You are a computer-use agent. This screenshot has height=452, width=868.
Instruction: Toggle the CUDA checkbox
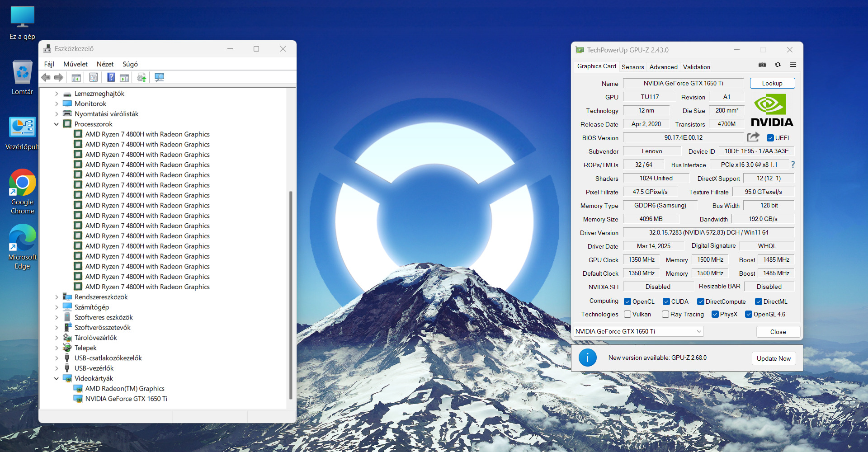click(666, 301)
